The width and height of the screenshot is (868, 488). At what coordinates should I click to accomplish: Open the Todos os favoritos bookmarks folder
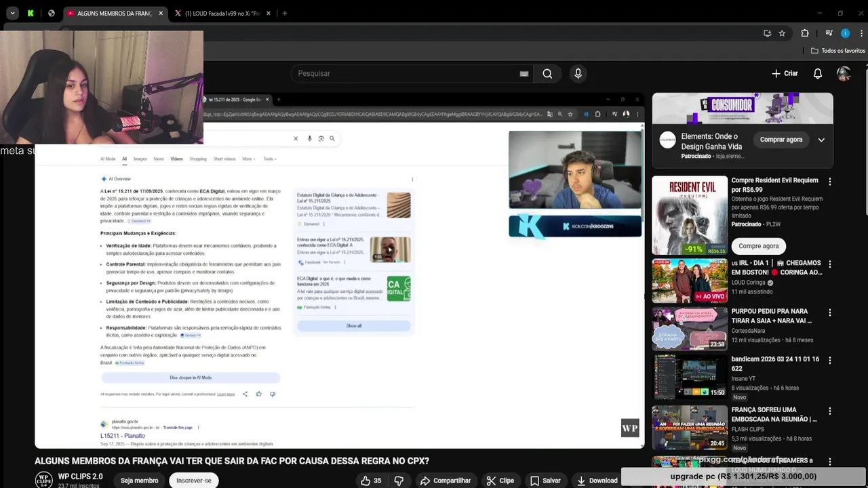(838, 51)
